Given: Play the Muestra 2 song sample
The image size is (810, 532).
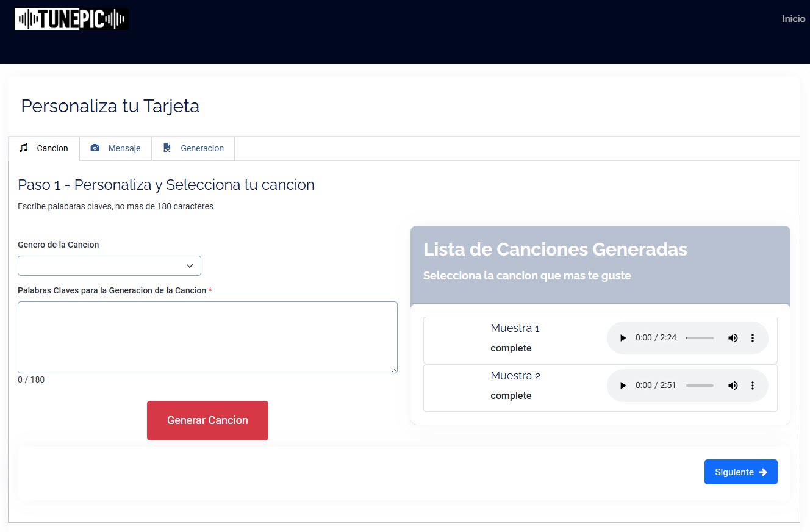Looking at the screenshot, I should [622, 385].
